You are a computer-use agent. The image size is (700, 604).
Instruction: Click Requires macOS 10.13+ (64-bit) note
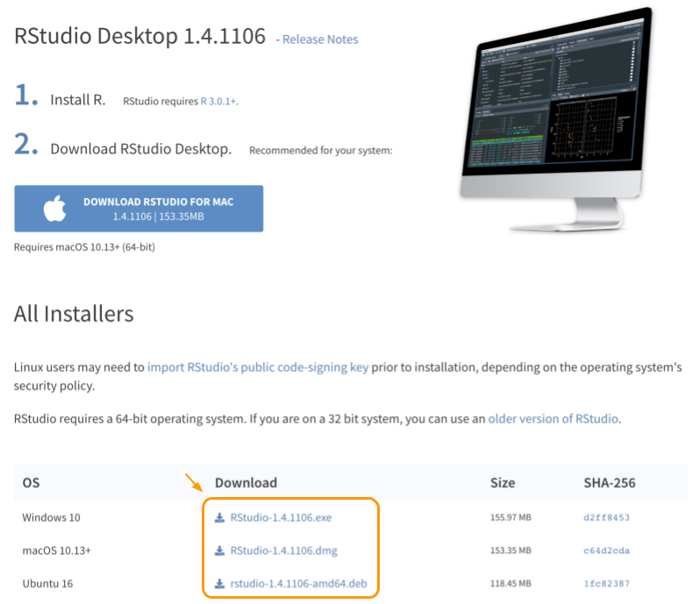click(84, 247)
